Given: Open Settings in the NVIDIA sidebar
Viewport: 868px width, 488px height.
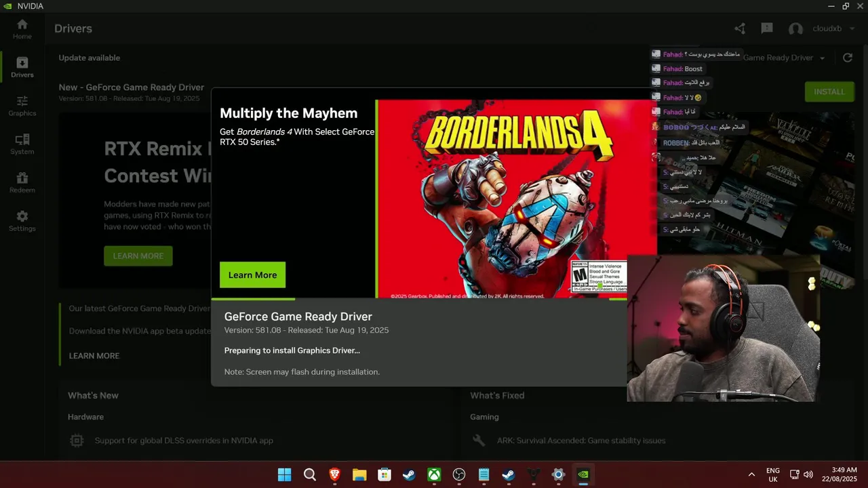Looking at the screenshot, I should coord(22,221).
